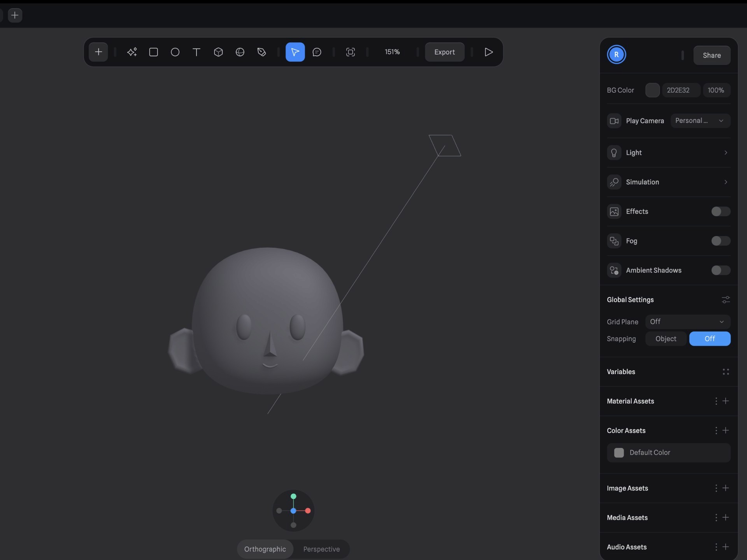Image resolution: width=747 pixels, height=560 pixels.
Task: Click the Share button
Action: click(x=712, y=55)
